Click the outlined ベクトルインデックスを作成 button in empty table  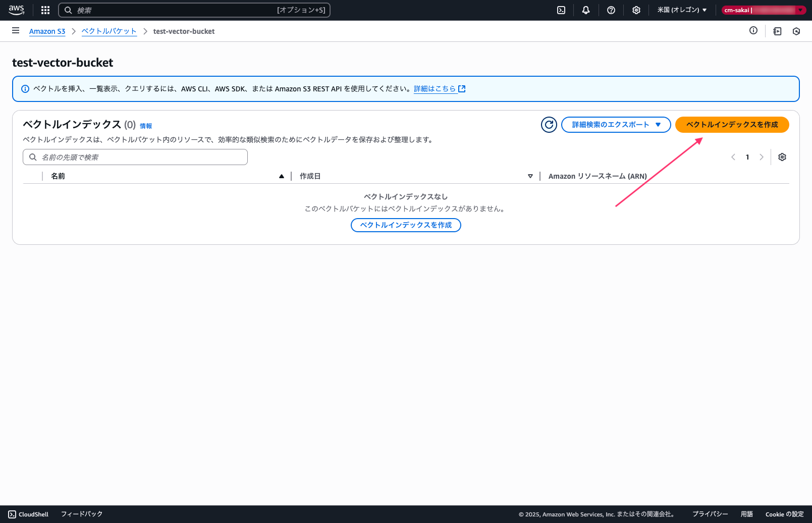coord(406,225)
